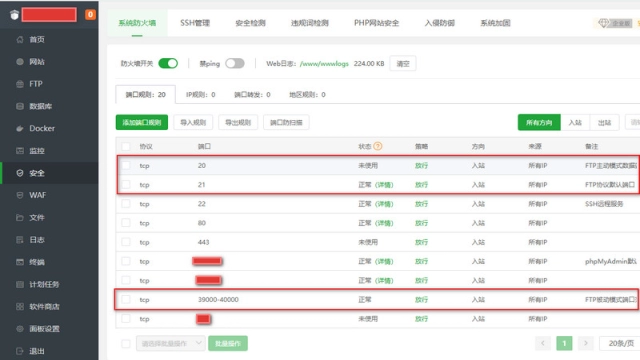Click the 清空 button beside Web日志

[x=403, y=64]
